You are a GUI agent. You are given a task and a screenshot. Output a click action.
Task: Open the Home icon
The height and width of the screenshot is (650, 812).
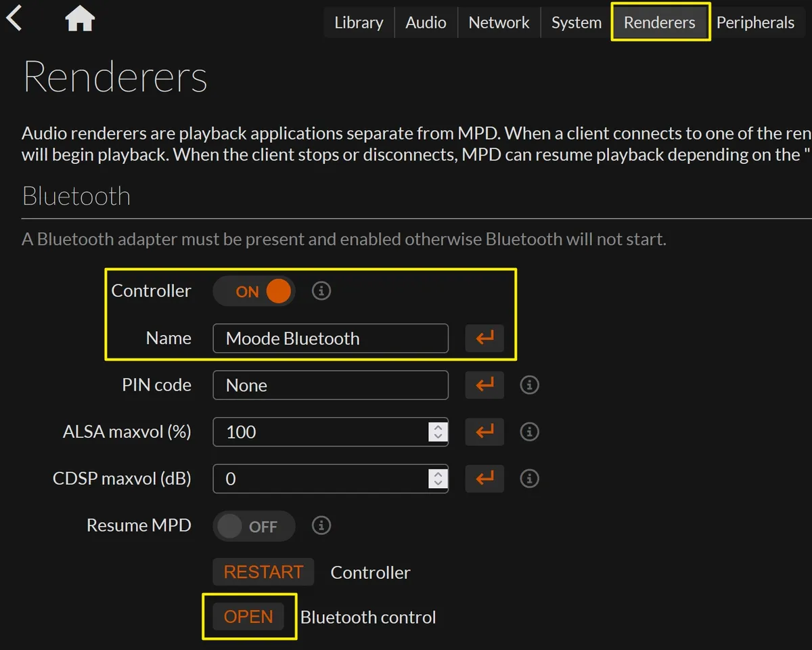pyautogui.click(x=80, y=20)
